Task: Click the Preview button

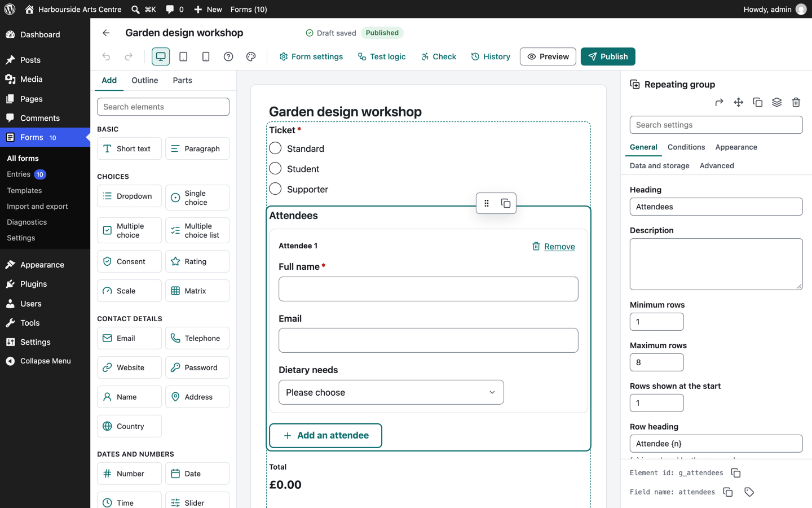Action: [548, 56]
